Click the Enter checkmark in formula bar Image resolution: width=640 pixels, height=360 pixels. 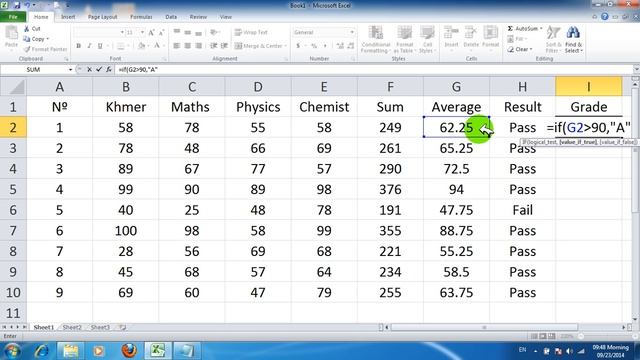pos(99,70)
